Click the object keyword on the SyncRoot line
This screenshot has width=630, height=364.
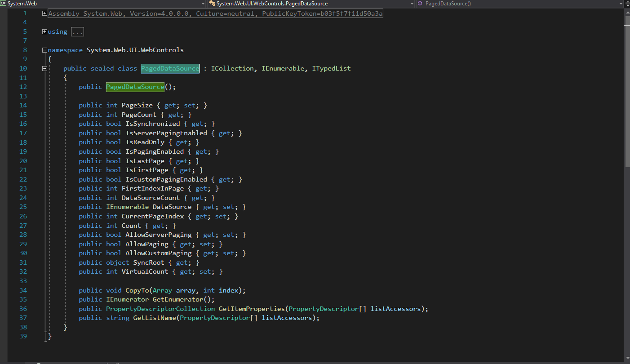(118, 262)
